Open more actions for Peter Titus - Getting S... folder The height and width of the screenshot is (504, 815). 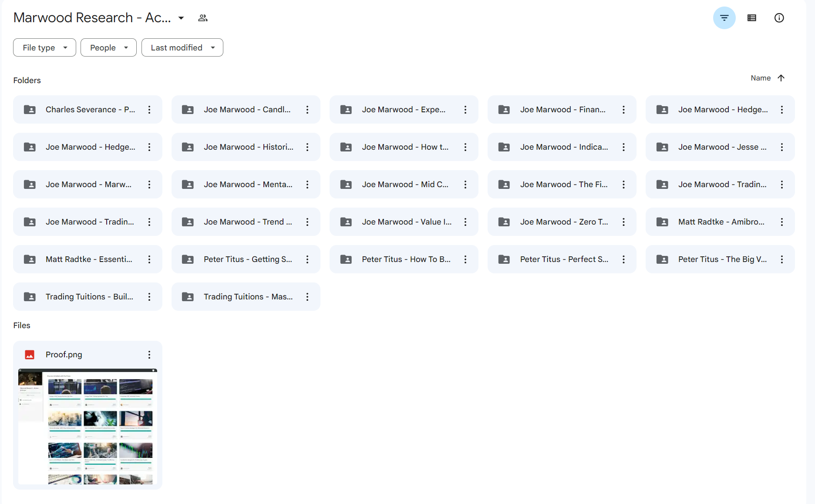(x=307, y=259)
